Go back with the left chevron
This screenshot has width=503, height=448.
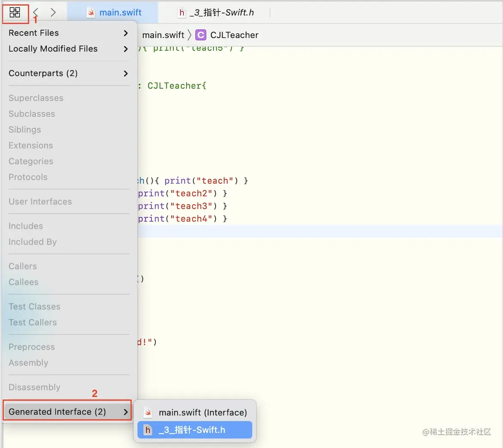[x=36, y=12]
